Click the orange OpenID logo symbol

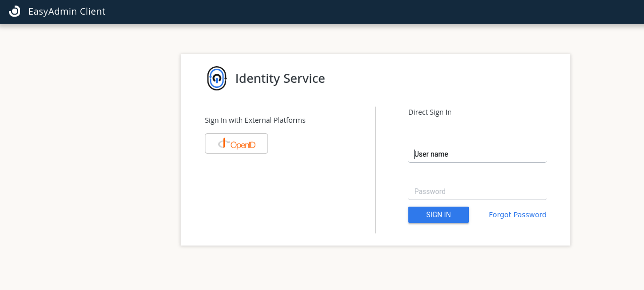(224, 143)
